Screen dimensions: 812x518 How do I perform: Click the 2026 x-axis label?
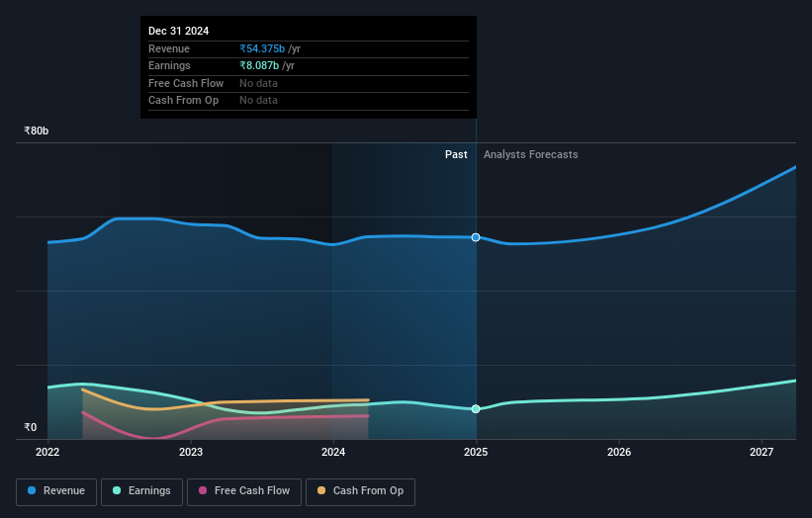click(x=619, y=453)
